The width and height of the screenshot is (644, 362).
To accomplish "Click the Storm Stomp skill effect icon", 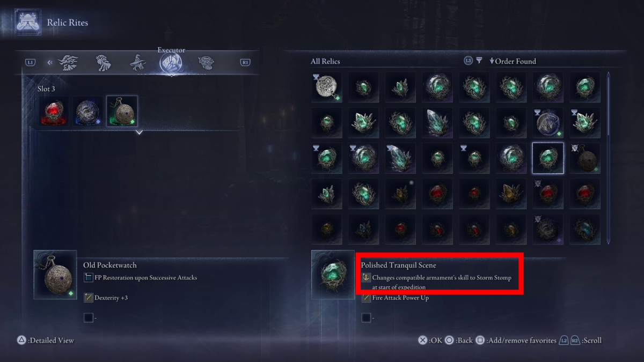I will pos(366,277).
